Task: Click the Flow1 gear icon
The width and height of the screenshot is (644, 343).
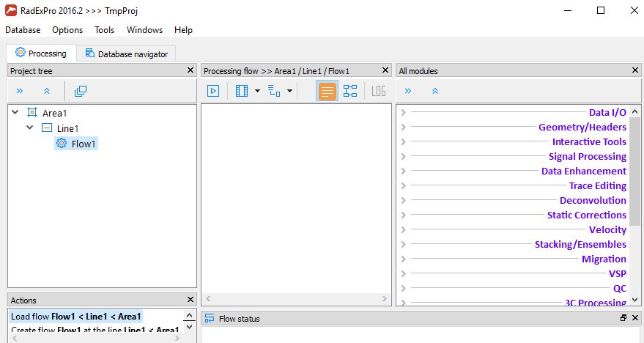Action: pos(62,143)
